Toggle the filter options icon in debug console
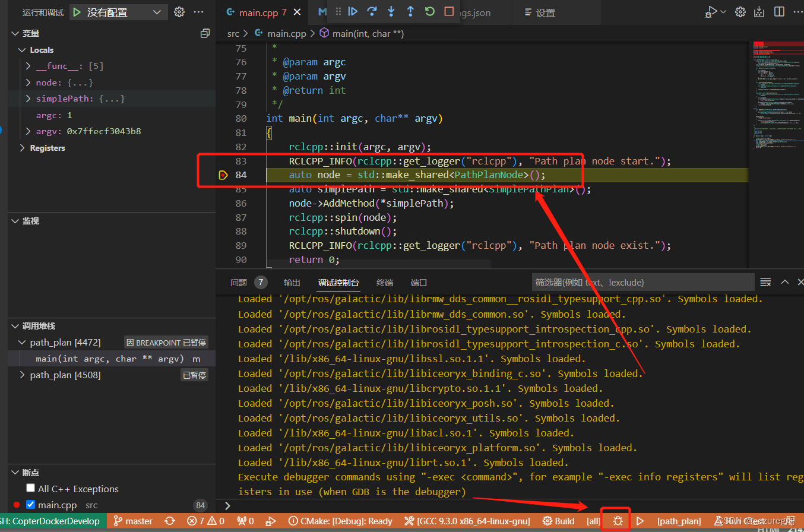Viewport: 804px width, 532px height. (766, 282)
